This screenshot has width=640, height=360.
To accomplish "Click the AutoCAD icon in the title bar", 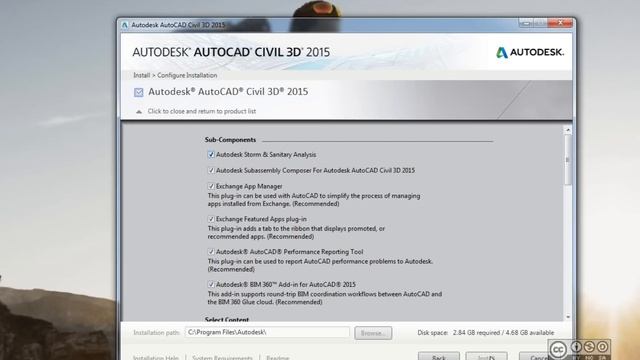I will [125, 25].
